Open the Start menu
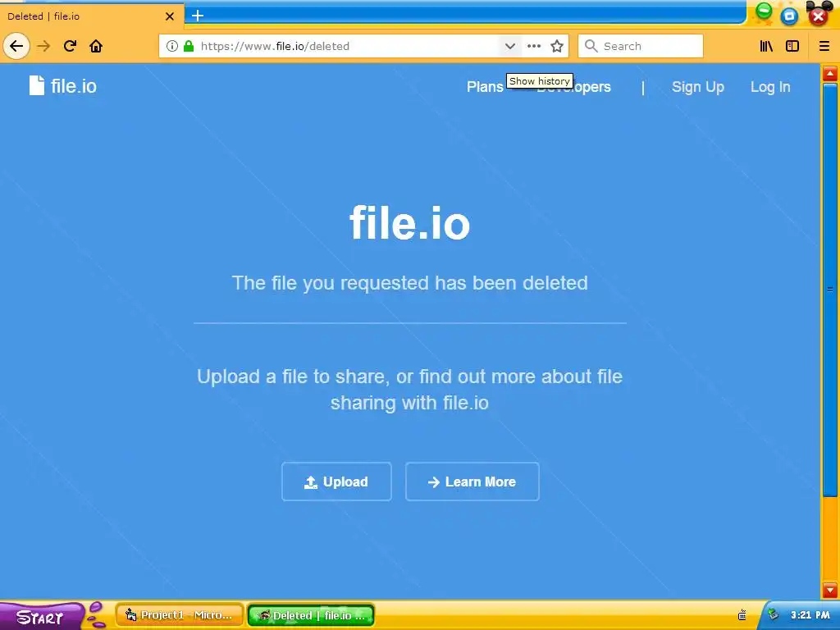 (40, 616)
